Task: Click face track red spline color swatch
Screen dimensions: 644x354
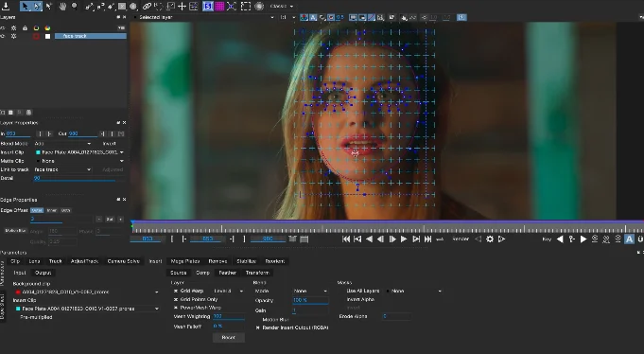Action: (x=36, y=36)
